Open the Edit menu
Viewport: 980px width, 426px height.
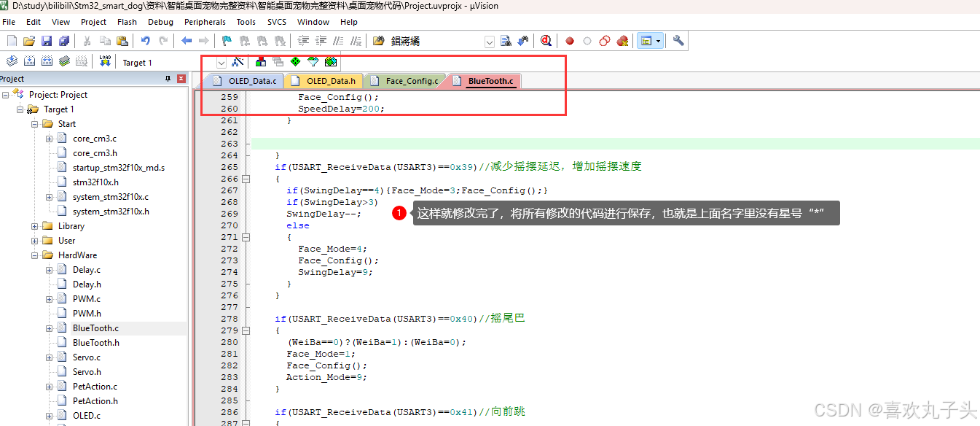pyautogui.click(x=34, y=22)
